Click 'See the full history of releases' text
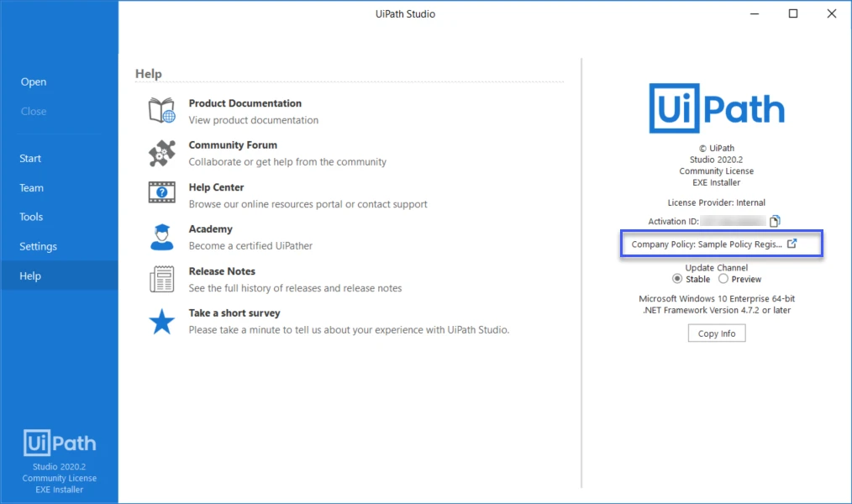852x504 pixels. (295, 288)
